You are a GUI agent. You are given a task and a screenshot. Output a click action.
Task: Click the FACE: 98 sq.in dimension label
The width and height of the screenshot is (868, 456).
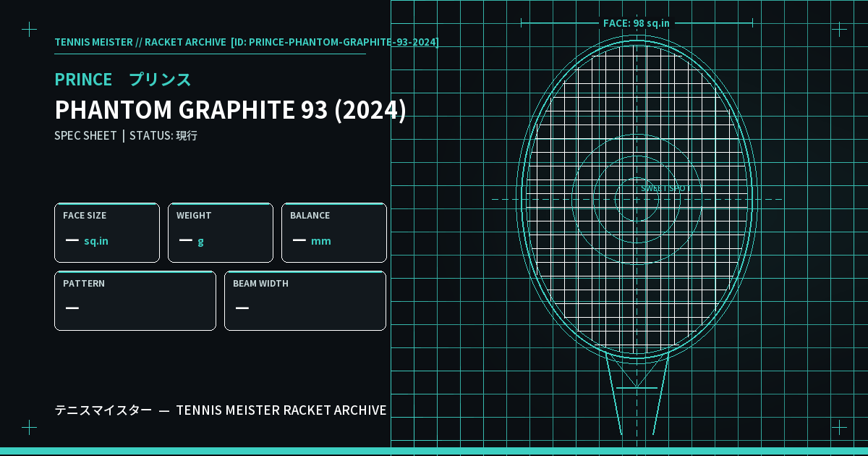coord(637,23)
